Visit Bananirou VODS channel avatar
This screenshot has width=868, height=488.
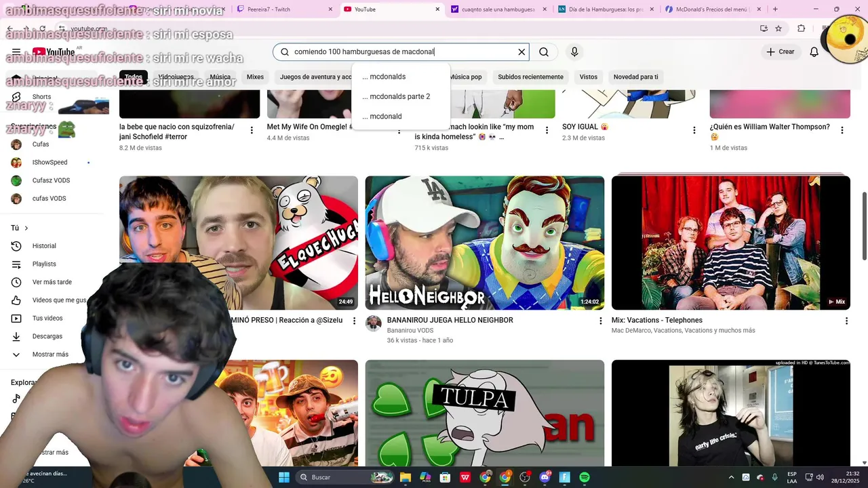click(374, 323)
